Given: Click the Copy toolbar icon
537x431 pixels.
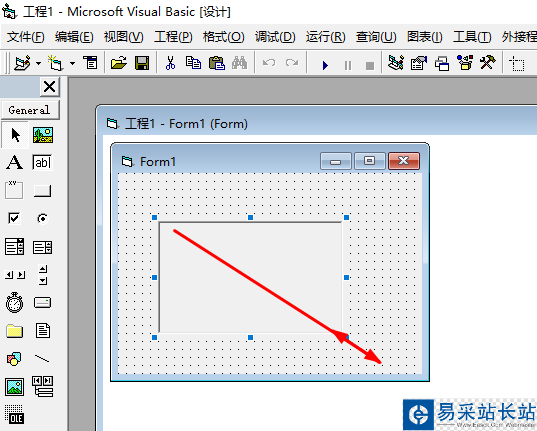Looking at the screenshot, I should pyautogui.click(x=193, y=63).
